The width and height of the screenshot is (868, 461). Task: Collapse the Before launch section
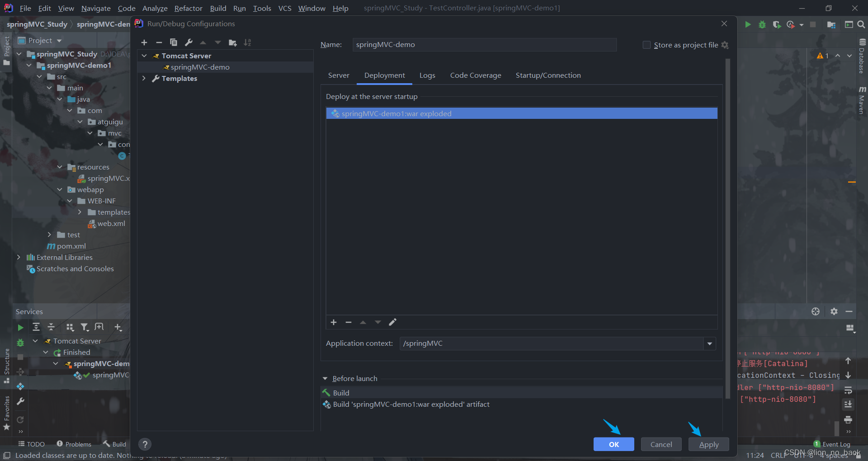pos(325,379)
